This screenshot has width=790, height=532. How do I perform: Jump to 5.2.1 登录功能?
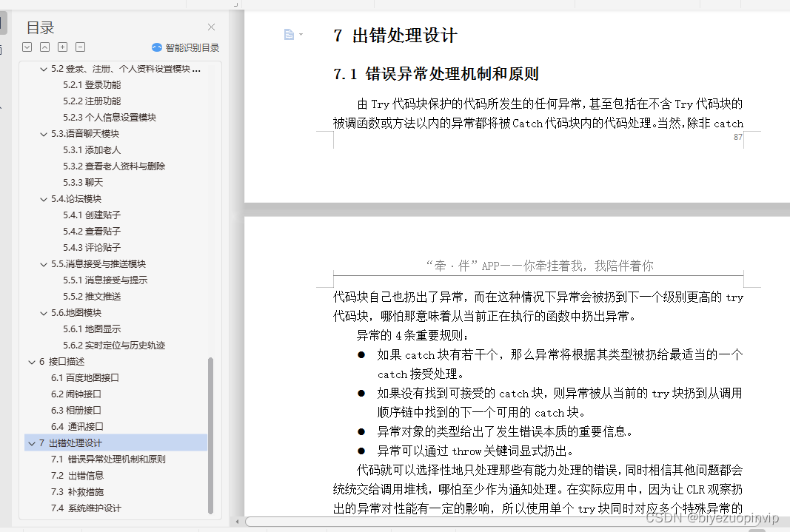[x=92, y=85]
